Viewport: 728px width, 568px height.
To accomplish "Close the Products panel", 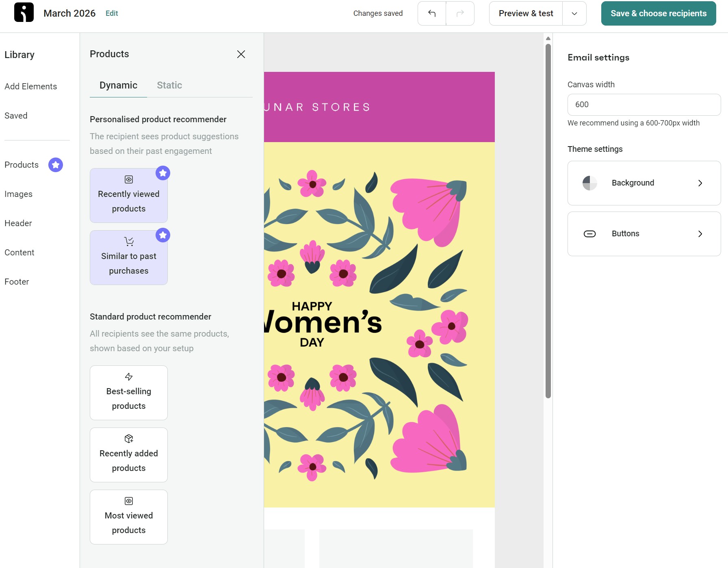I will click(x=241, y=54).
